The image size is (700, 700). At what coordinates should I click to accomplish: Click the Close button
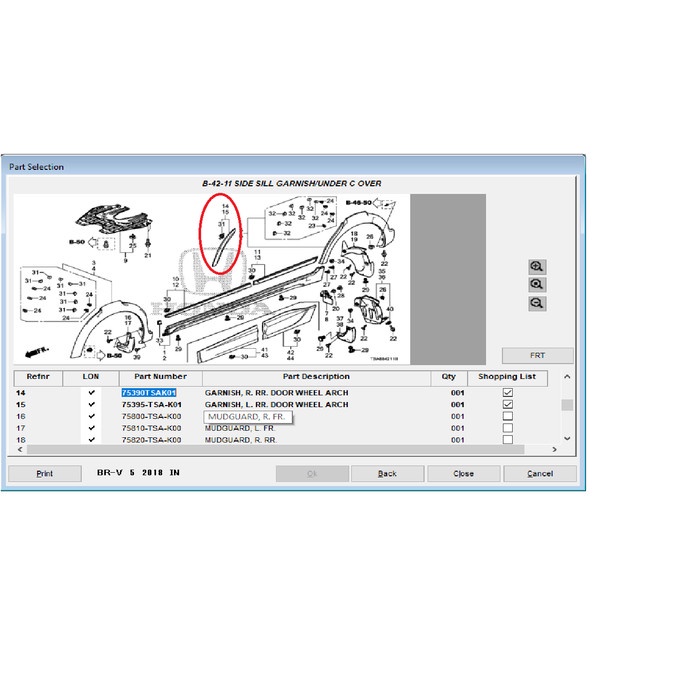463,474
